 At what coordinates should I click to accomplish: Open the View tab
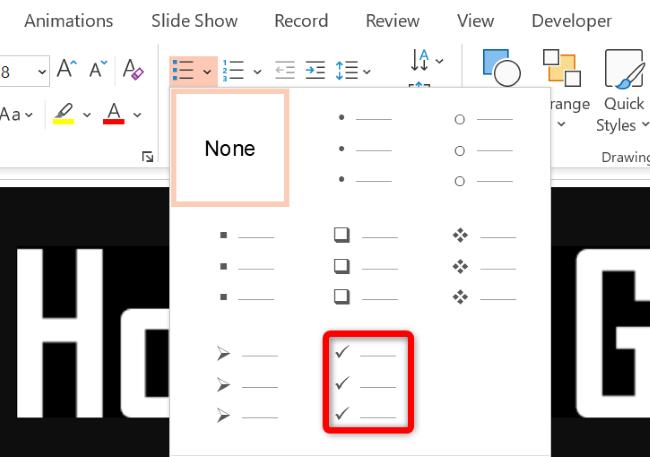tap(475, 21)
